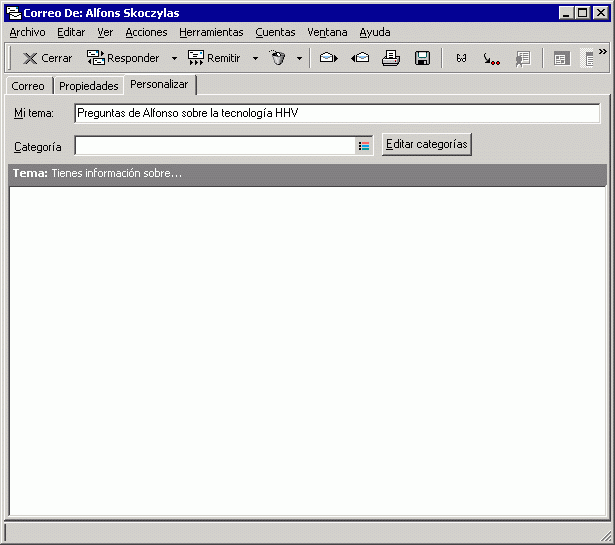Viewport: 615px width, 545px height.
Task: Open the Acciones menu
Action: pyautogui.click(x=146, y=32)
